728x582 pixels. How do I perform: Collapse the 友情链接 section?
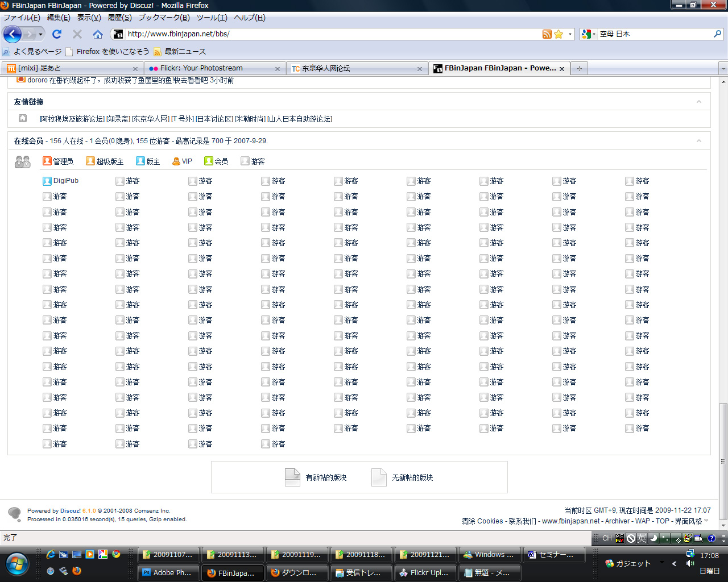pyautogui.click(x=699, y=102)
